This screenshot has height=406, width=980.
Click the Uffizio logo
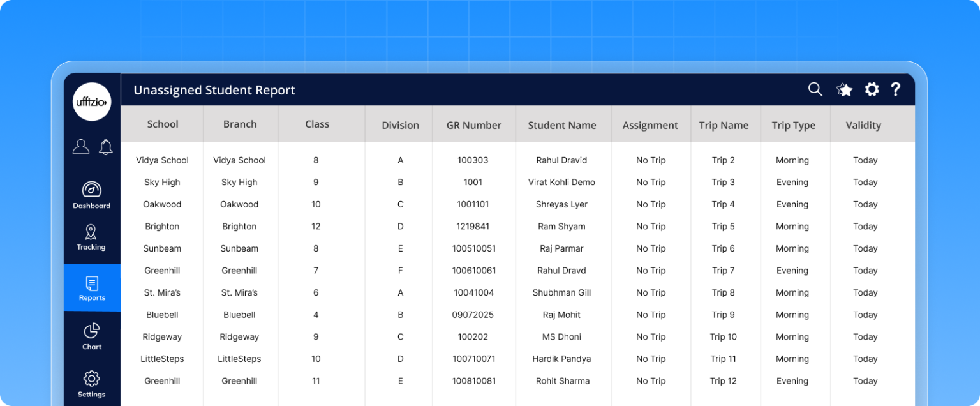(x=92, y=102)
